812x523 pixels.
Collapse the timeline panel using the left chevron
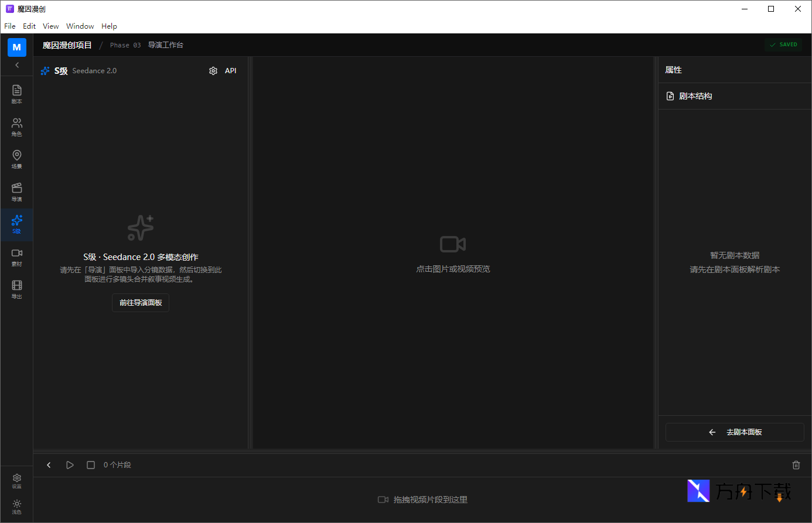point(49,465)
